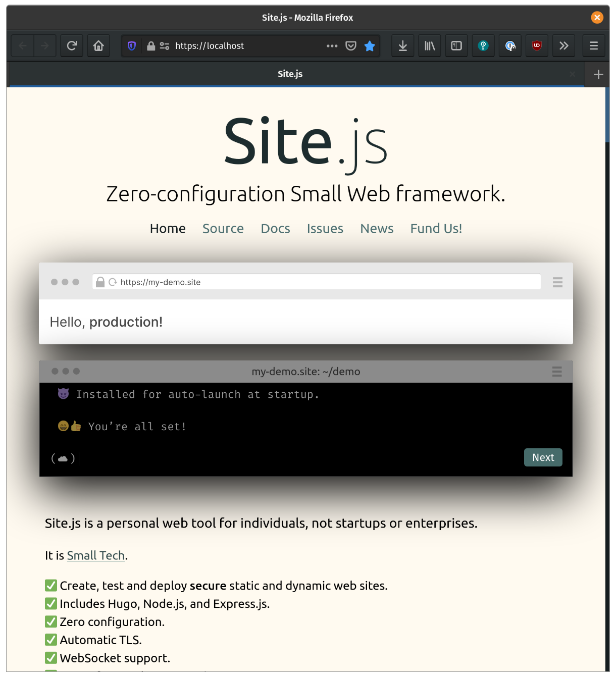Click the padlock site security icon
The image size is (616, 678).
(x=150, y=46)
